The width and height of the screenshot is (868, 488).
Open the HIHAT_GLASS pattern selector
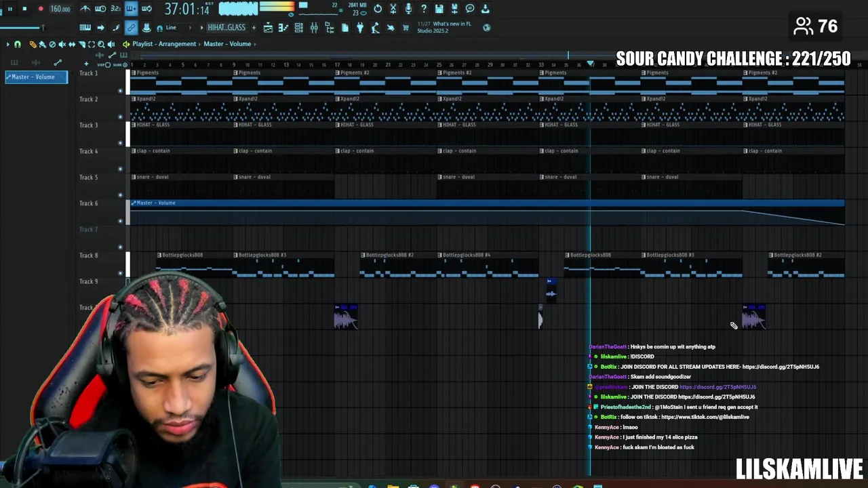coord(226,28)
